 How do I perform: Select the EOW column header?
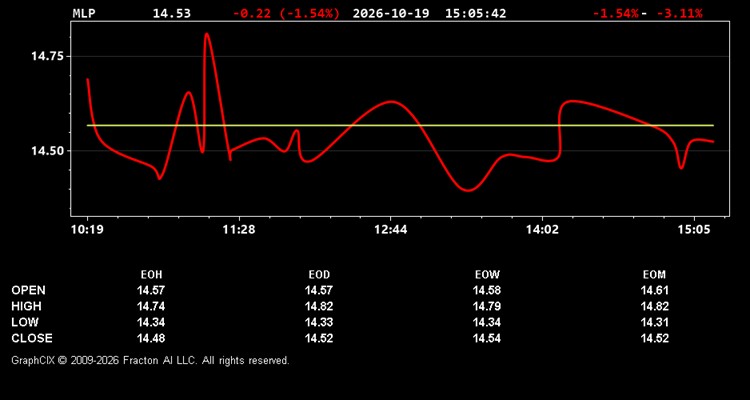(487, 275)
